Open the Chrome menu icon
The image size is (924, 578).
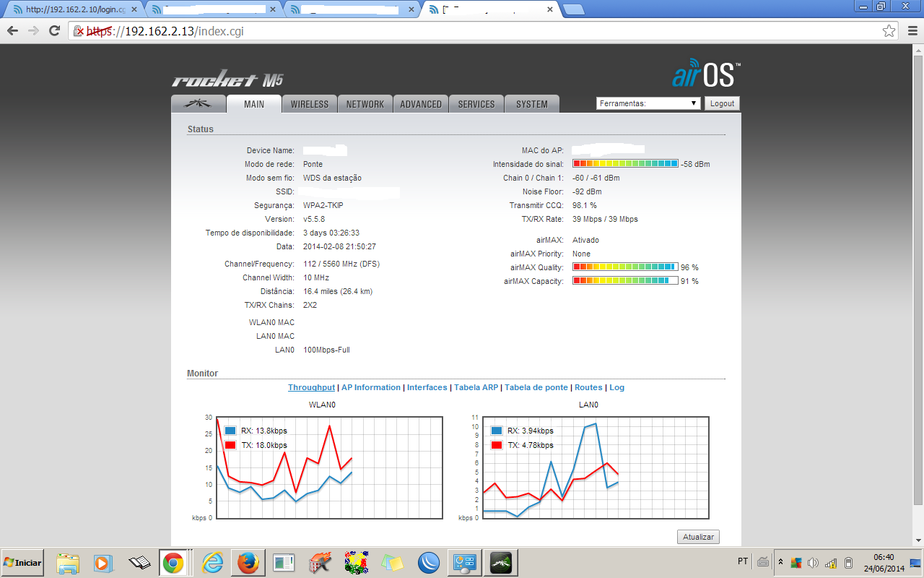tap(911, 31)
